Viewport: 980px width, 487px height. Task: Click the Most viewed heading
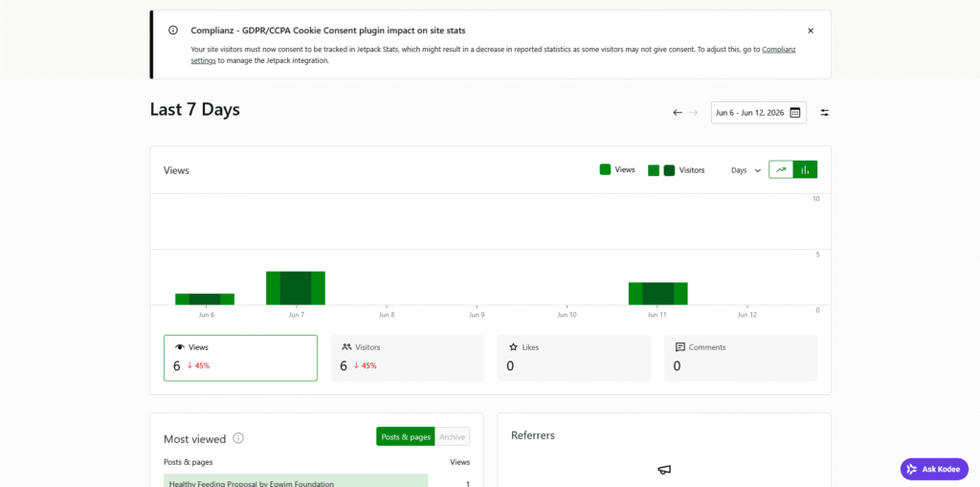(194, 439)
